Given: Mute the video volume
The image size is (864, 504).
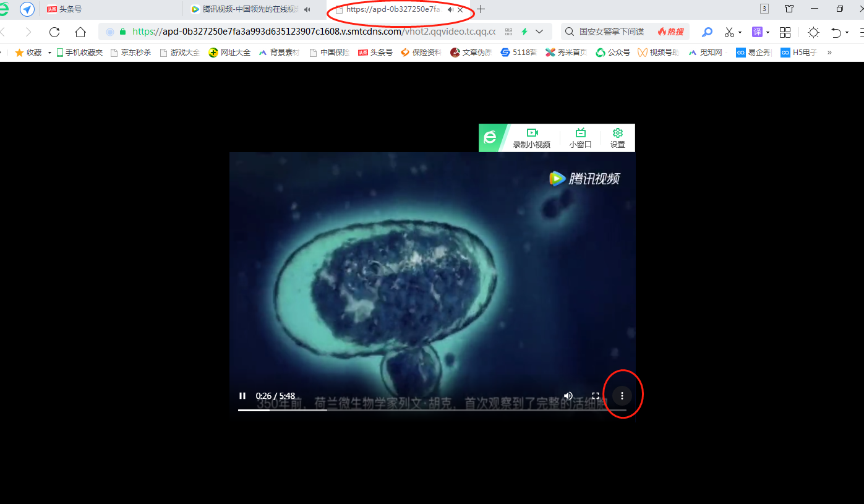Looking at the screenshot, I should point(568,395).
